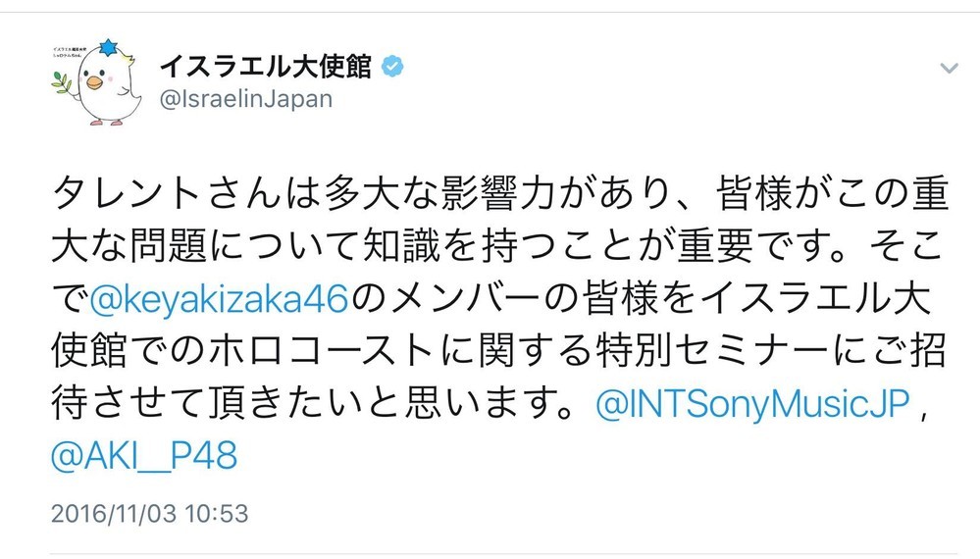
Task: Click the @IsraelinJapan handle
Action: (x=245, y=99)
